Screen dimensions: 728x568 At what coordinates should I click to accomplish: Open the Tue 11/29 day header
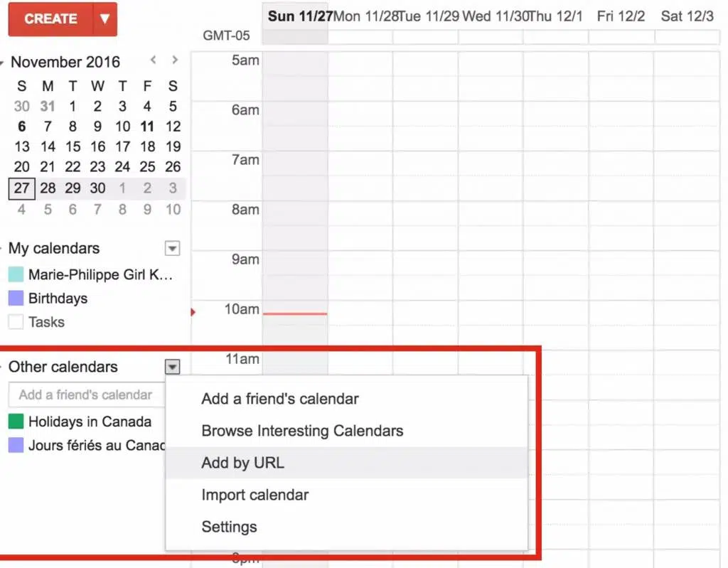(x=429, y=16)
